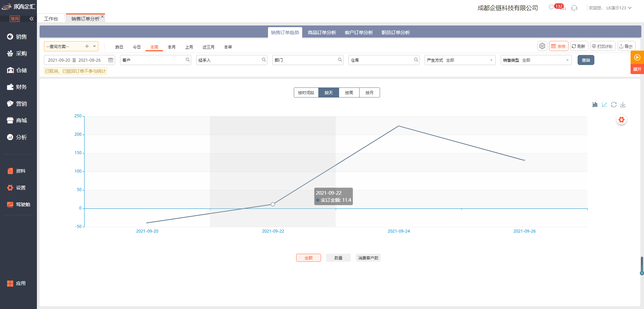
Task: Download chart as image
Action: pyautogui.click(x=623, y=105)
